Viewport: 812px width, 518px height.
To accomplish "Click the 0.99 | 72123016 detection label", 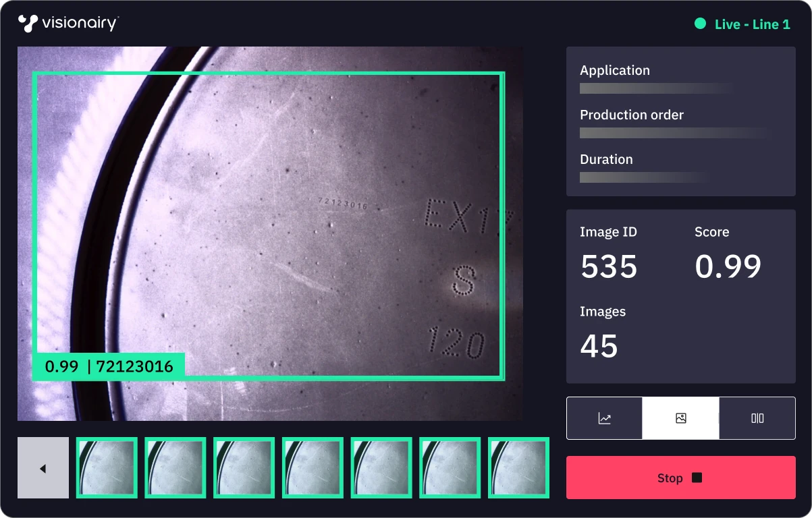I will (109, 367).
